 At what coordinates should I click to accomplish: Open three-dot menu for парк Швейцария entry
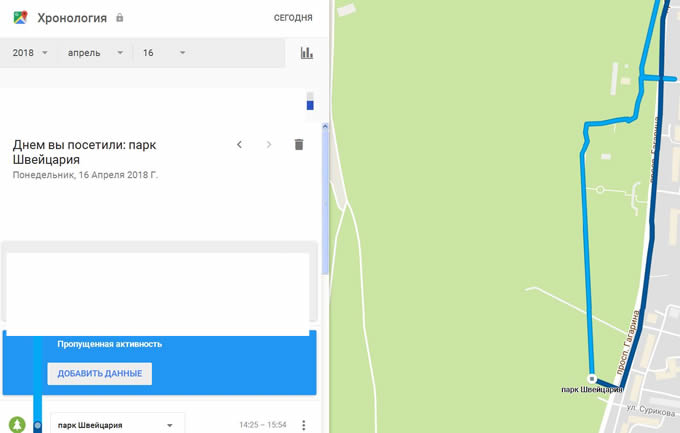pos(304,425)
